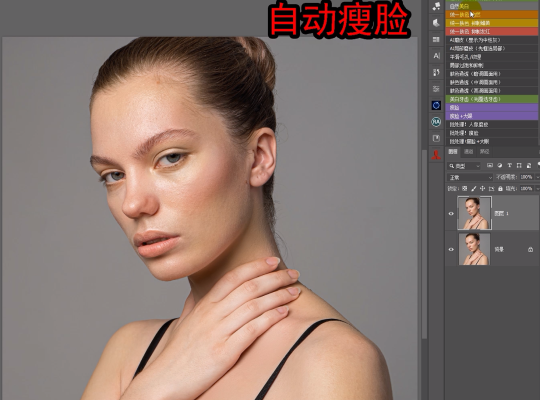Select the 局部过渡 action row
Viewport: 540px width, 400px height.
(491, 65)
